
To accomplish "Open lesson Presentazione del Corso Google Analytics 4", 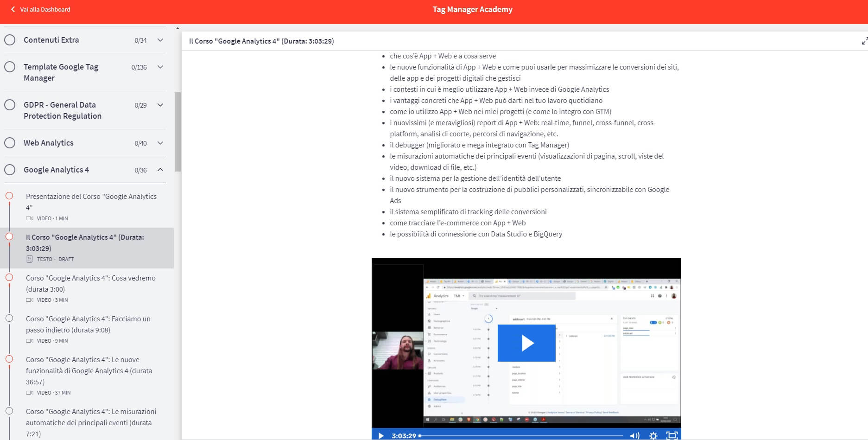I will click(91, 202).
